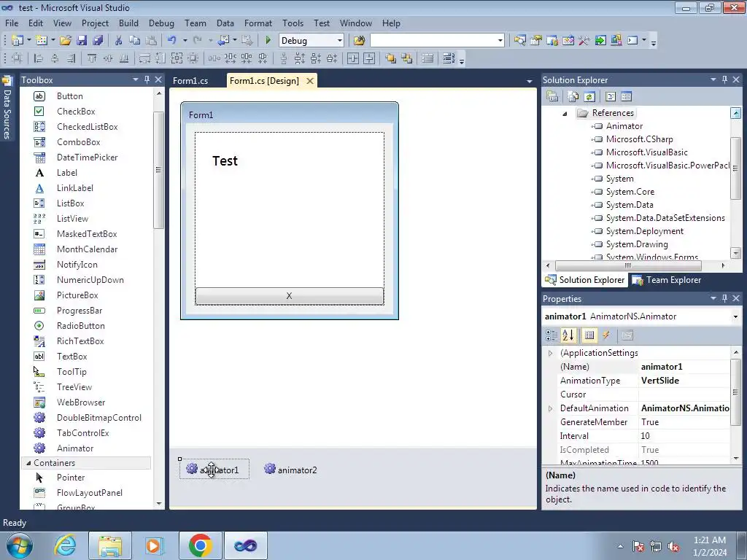Viewport: 747px width, 560px height.
Task: Open the Properties object selector dropdown
Action: [x=735, y=316]
